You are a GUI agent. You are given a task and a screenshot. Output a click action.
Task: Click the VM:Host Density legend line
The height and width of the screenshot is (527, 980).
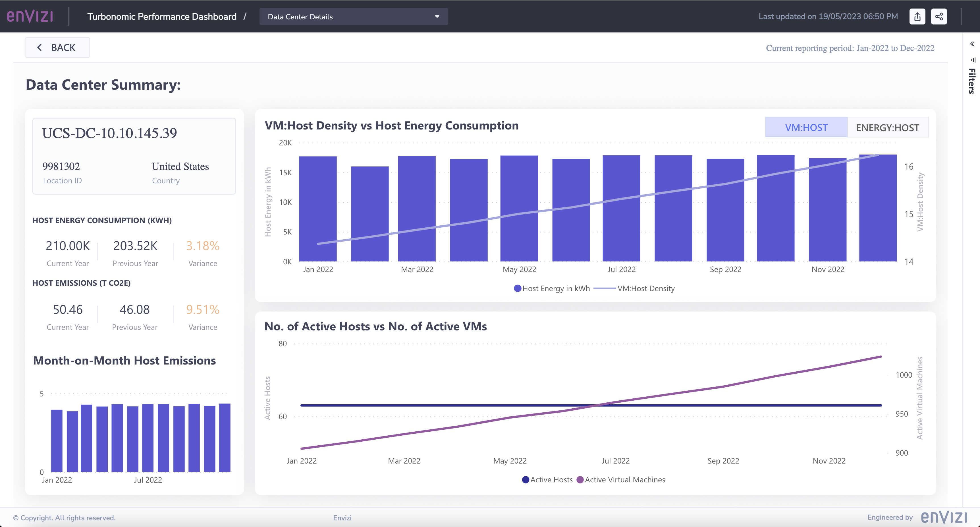[x=605, y=288]
